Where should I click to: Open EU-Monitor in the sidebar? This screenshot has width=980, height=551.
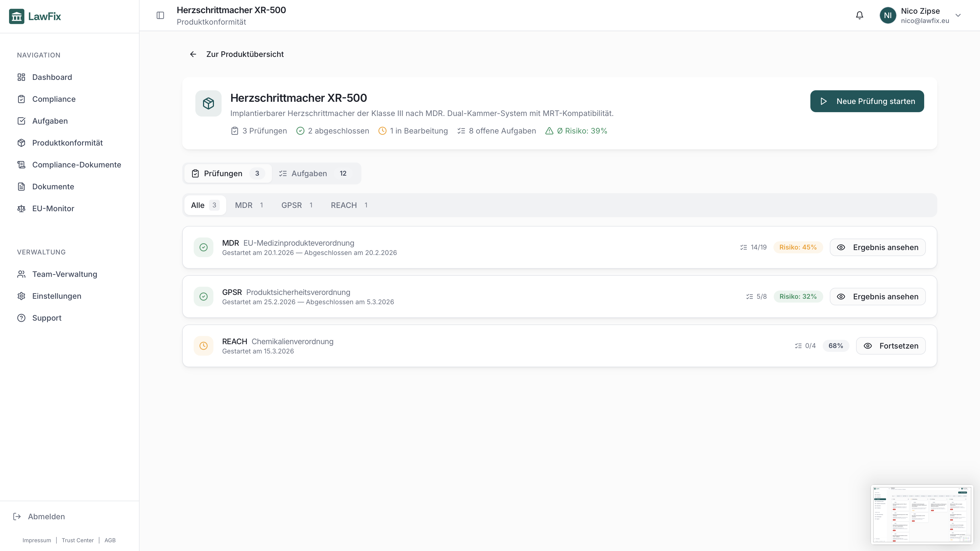click(x=69, y=208)
